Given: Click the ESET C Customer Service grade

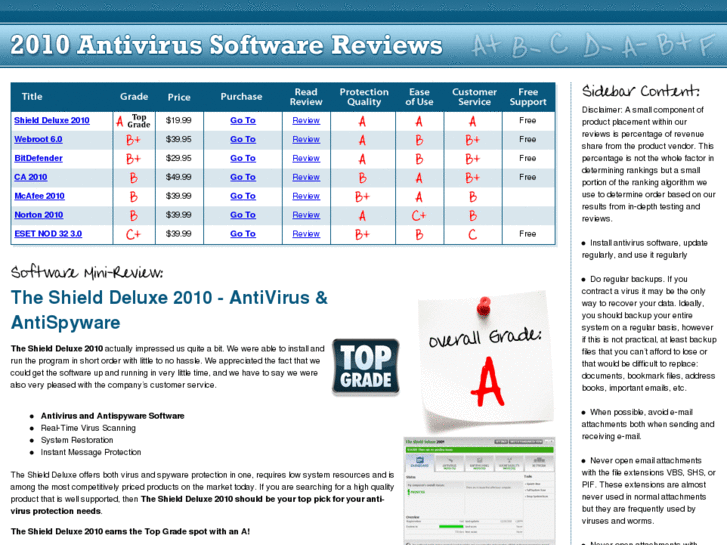Looking at the screenshot, I should click(x=472, y=234).
